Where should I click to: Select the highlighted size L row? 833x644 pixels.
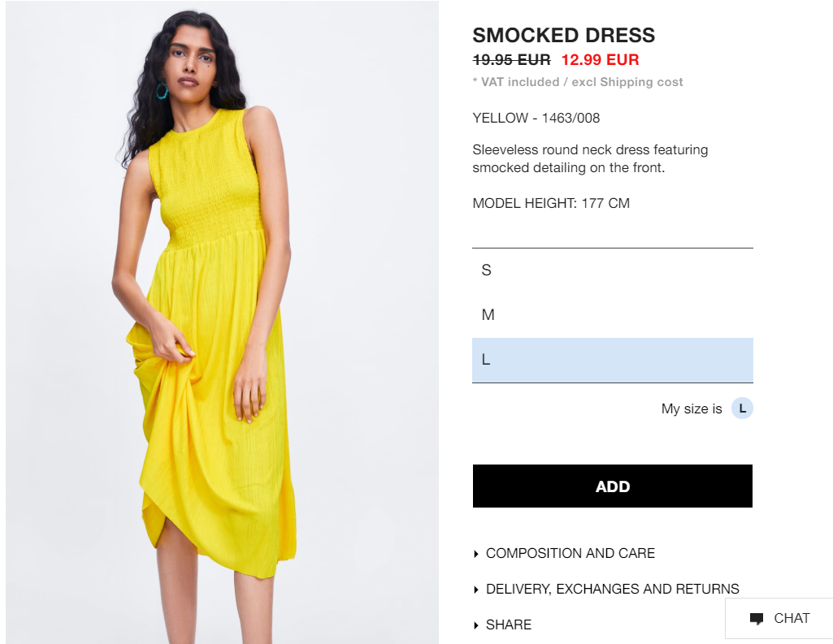pos(613,360)
